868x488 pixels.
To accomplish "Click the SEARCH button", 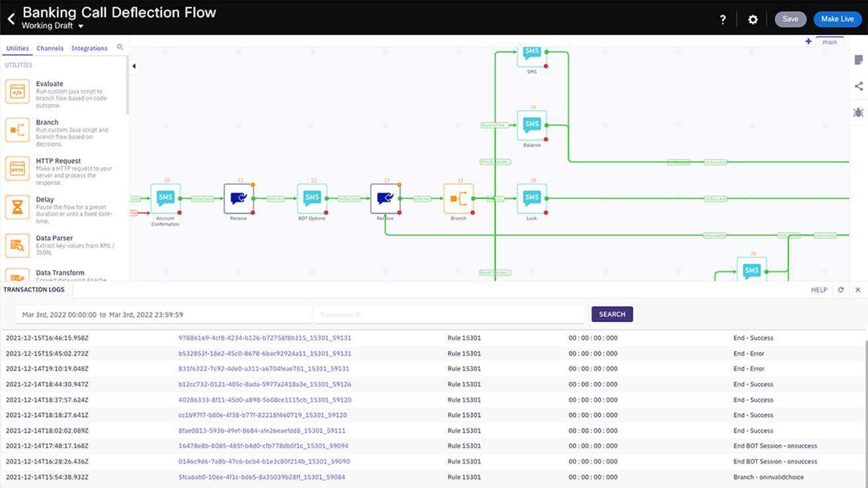I will 612,314.
